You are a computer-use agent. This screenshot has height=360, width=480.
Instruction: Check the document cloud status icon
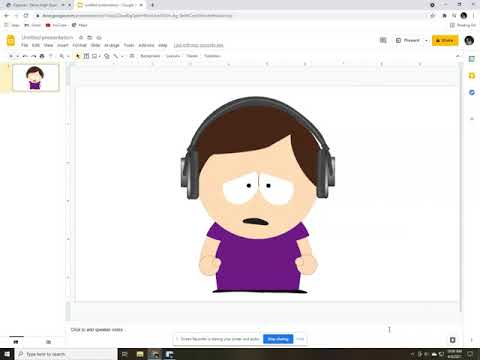tap(99, 37)
